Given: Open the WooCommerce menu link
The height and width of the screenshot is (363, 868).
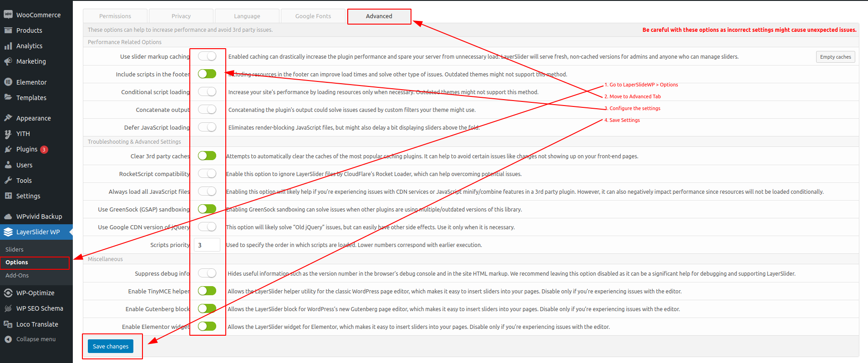Looking at the screenshot, I should 38,15.
